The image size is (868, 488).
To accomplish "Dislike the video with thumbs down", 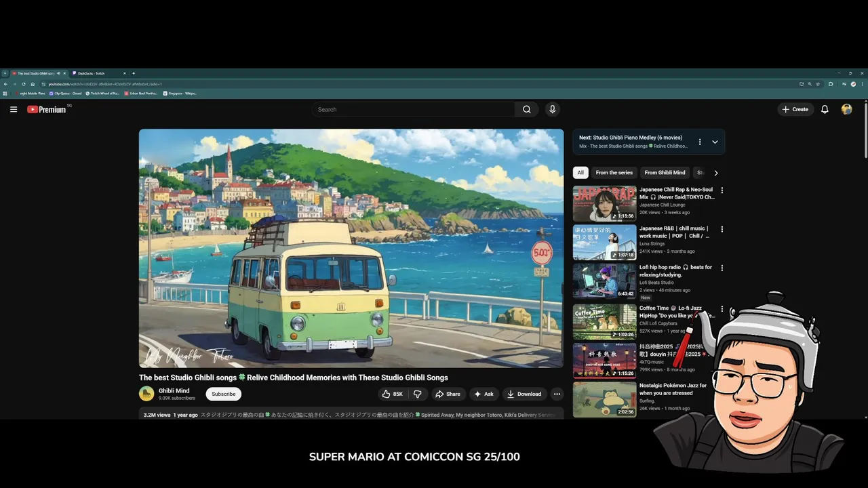I will point(418,394).
